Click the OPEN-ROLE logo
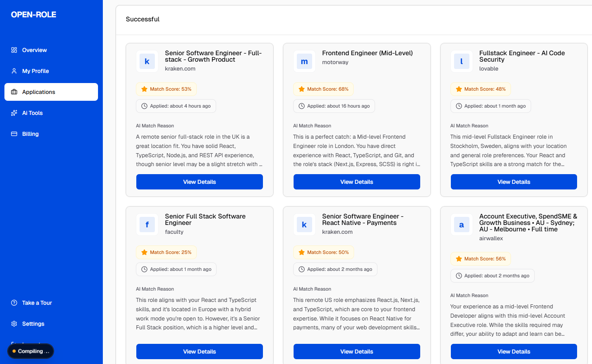592x364 pixels. point(33,15)
